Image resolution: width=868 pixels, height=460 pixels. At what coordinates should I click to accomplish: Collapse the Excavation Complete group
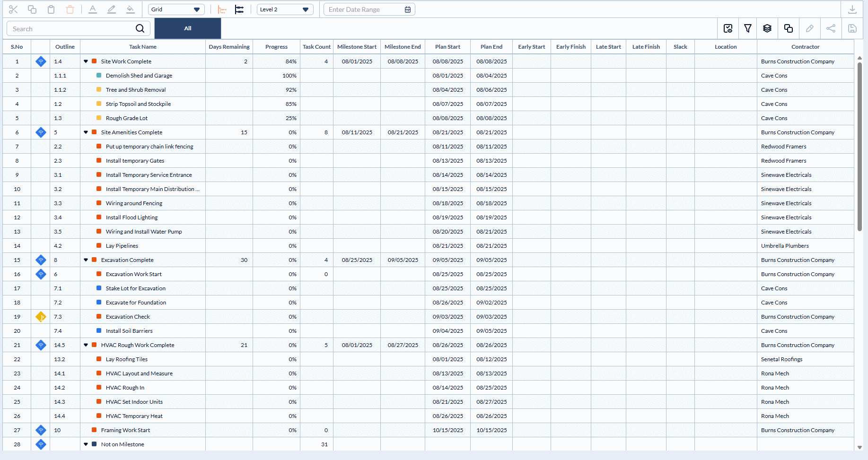click(86, 260)
